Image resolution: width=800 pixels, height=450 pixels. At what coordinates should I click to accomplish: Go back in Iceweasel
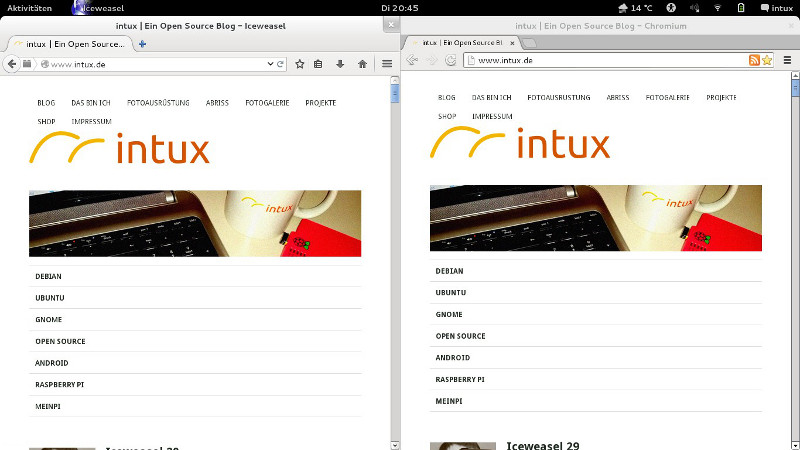pyautogui.click(x=12, y=64)
